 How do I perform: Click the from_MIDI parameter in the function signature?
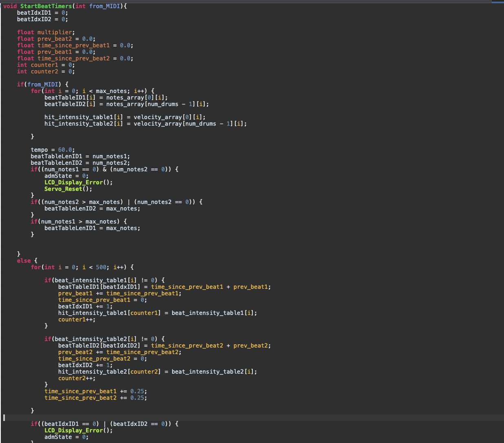click(x=105, y=6)
